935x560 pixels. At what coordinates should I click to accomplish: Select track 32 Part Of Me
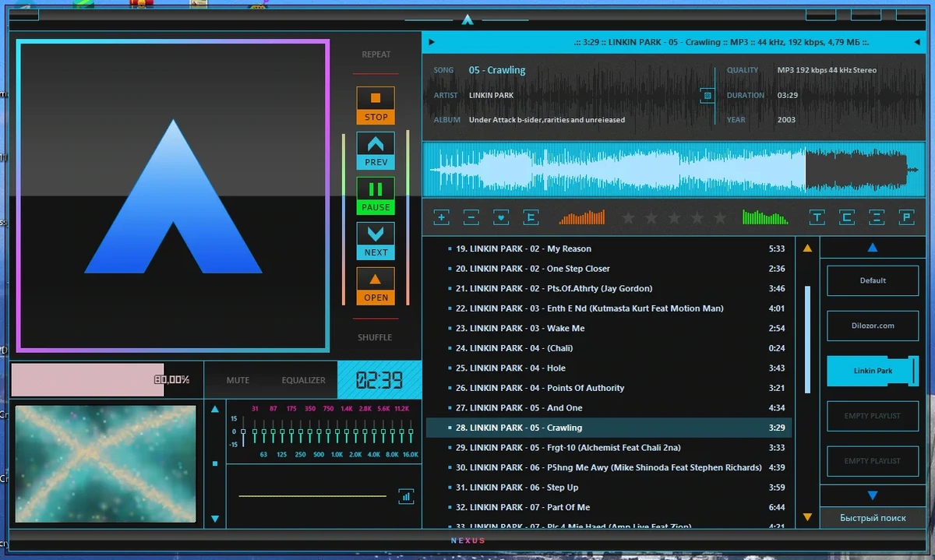coord(609,507)
